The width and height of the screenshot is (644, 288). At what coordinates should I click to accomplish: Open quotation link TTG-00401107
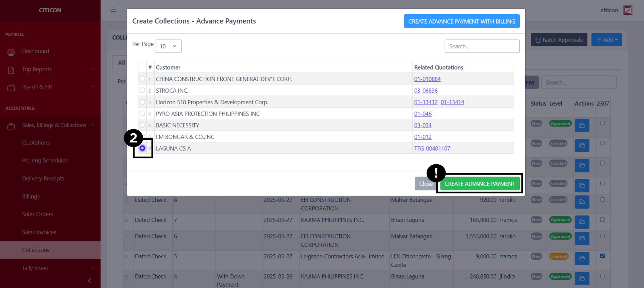(x=432, y=149)
